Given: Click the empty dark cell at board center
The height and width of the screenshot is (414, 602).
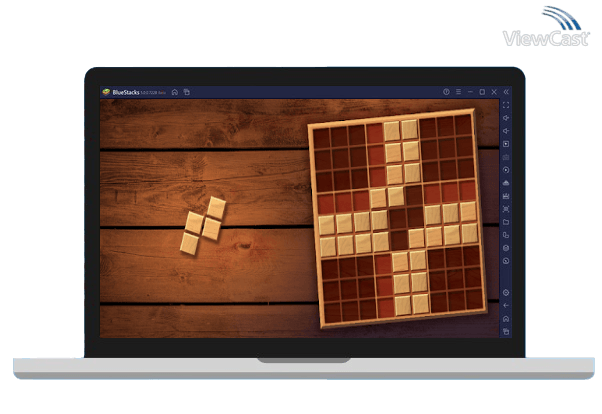Looking at the screenshot, I should [398, 219].
